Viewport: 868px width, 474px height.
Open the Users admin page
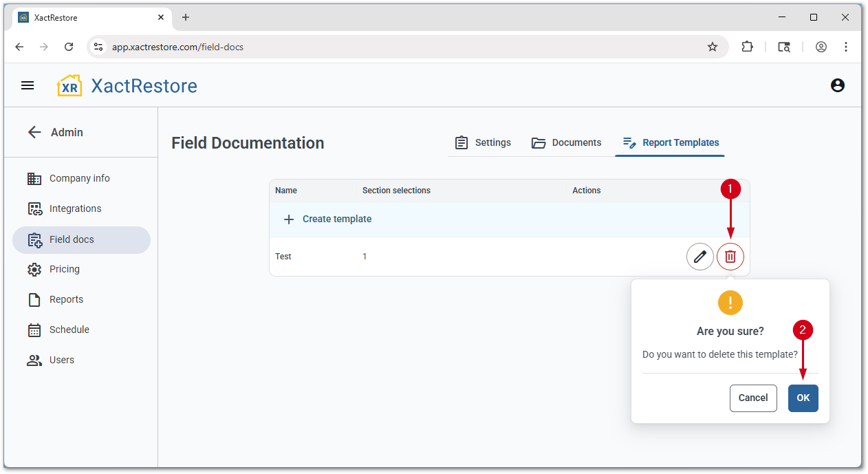[61, 360]
